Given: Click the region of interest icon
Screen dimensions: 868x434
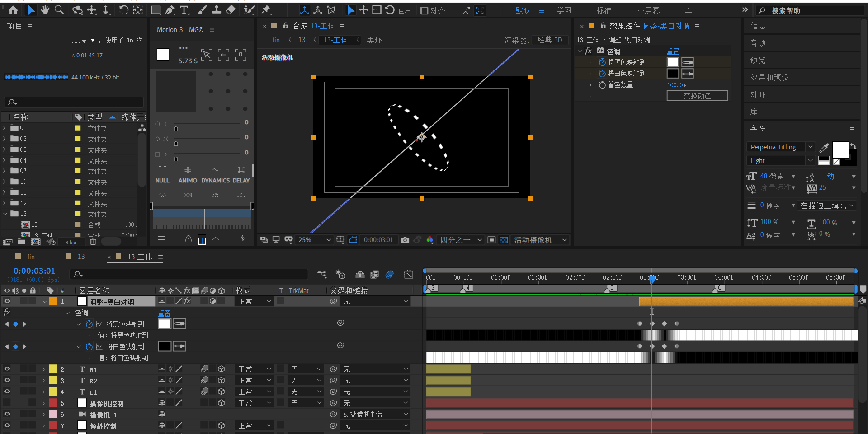Looking at the screenshot, I should click(x=492, y=240).
